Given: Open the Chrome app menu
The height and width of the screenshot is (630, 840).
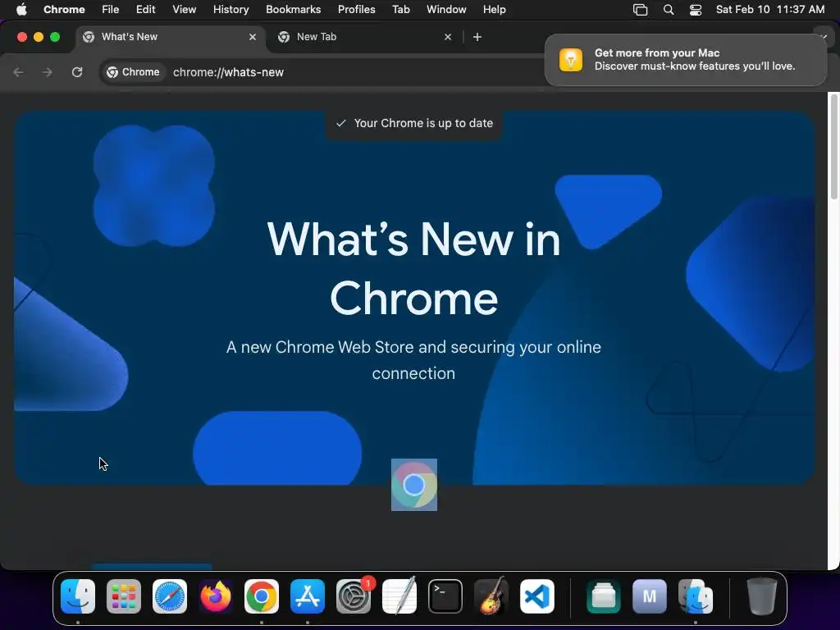Looking at the screenshot, I should [64, 9].
